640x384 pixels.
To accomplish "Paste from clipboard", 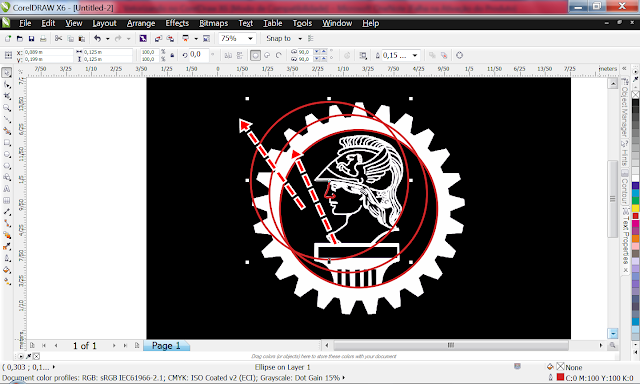I will 82,38.
